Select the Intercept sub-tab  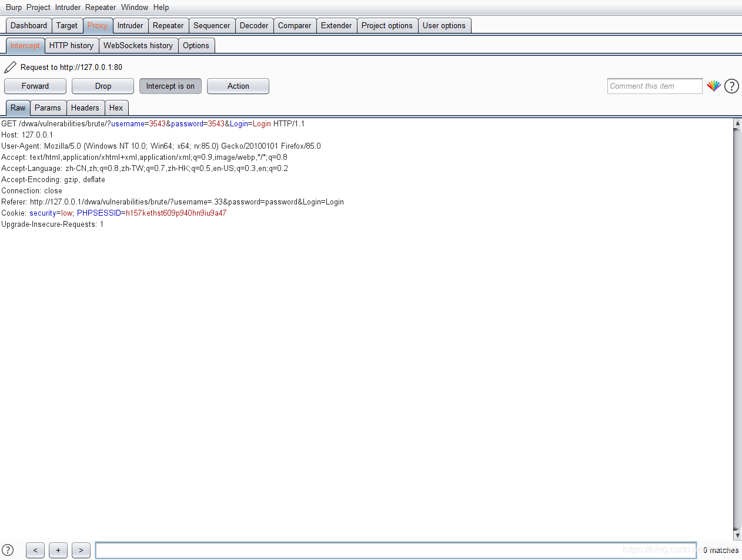pyautogui.click(x=25, y=46)
